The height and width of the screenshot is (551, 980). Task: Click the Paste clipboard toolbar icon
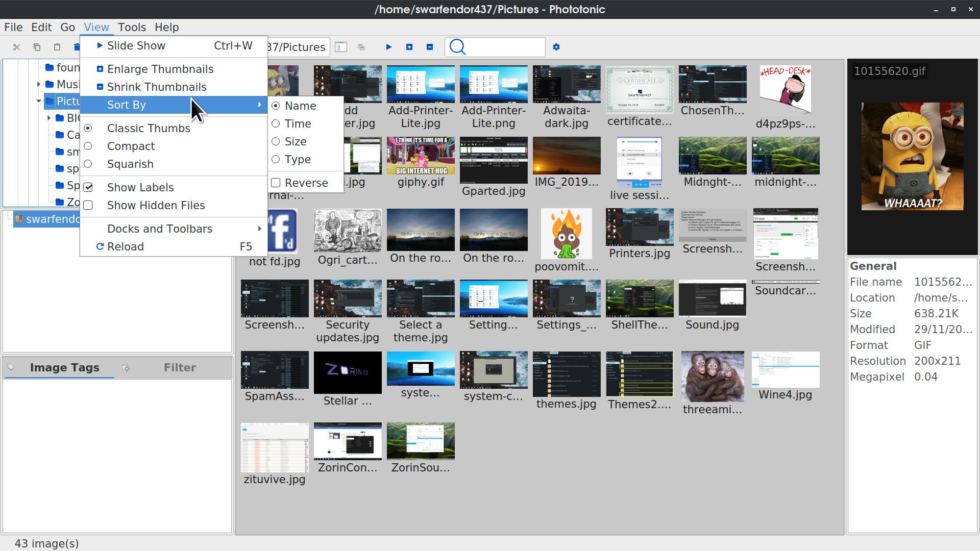(57, 47)
